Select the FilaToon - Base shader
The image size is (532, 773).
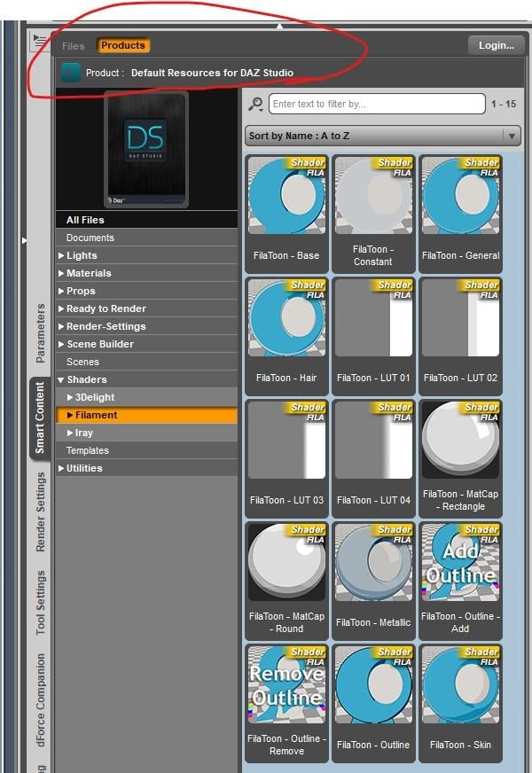click(x=286, y=214)
